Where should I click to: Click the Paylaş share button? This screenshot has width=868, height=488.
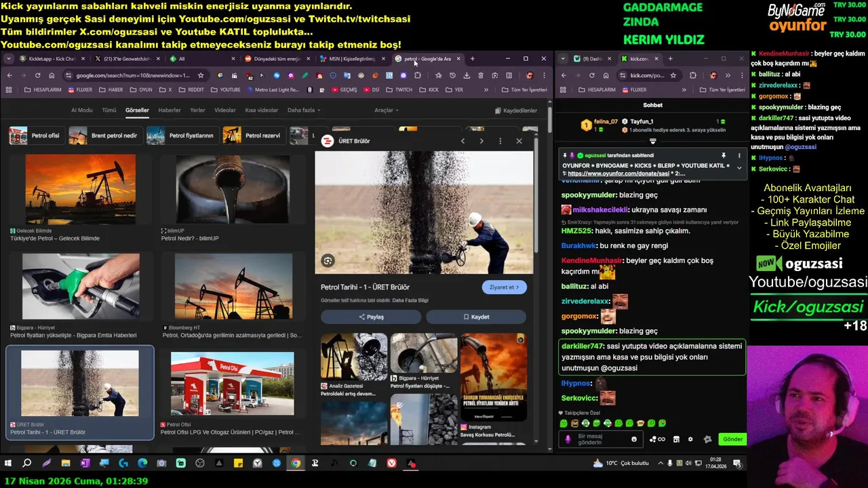coord(371,317)
